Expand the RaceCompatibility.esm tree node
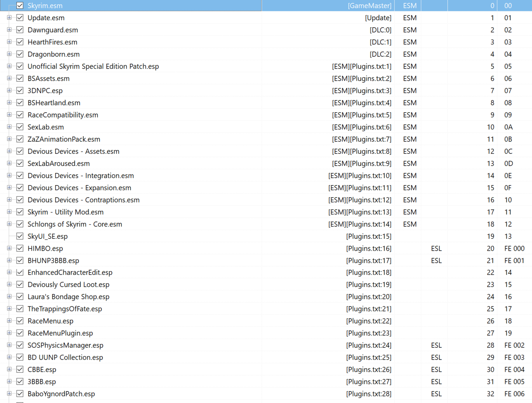The width and height of the screenshot is (532, 403). [x=9, y=115]
